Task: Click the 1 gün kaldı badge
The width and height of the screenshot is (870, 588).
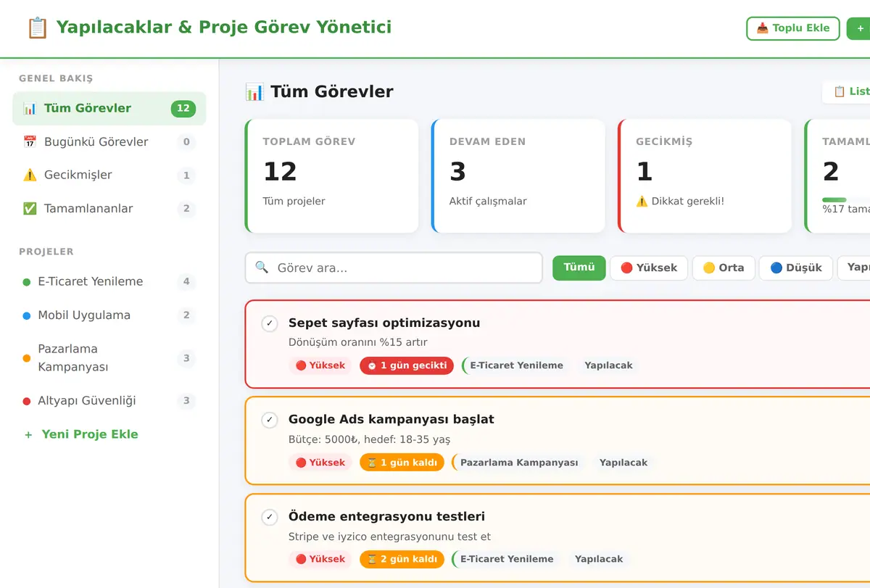Action: tap(402, 463)
